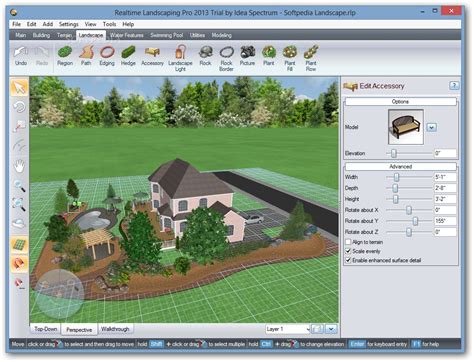
Task: Switch to the Modeling tab
Action: pos(222,35)
